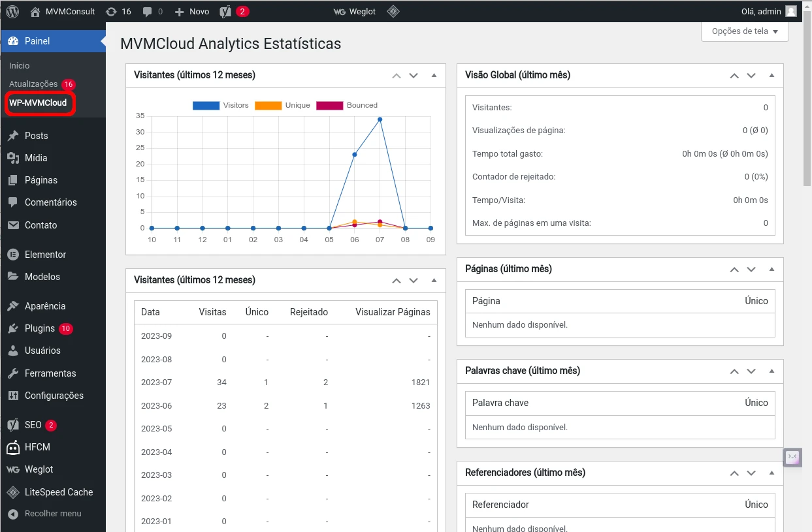Screen dimensions: 812x532
Task: Click the Recolher menu button
Action: point(52,514)
